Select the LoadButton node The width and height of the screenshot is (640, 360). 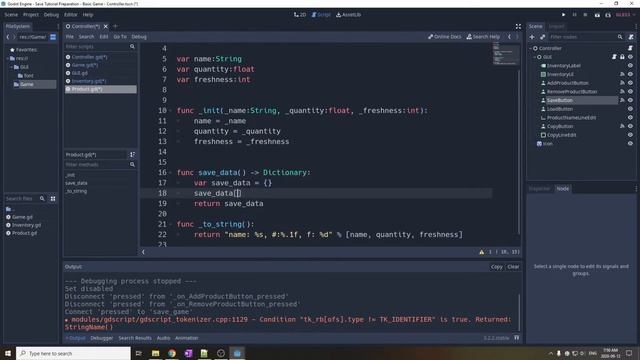560,109
